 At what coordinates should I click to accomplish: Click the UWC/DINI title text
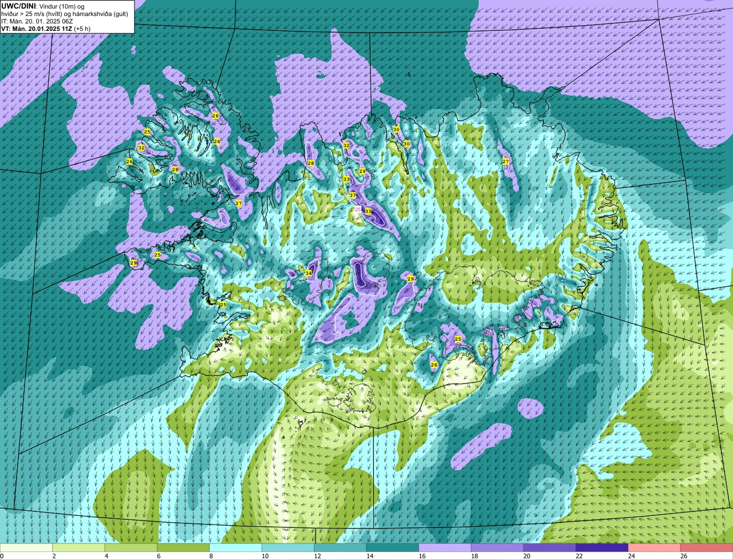pyautogui.click(x=19, y=6)
